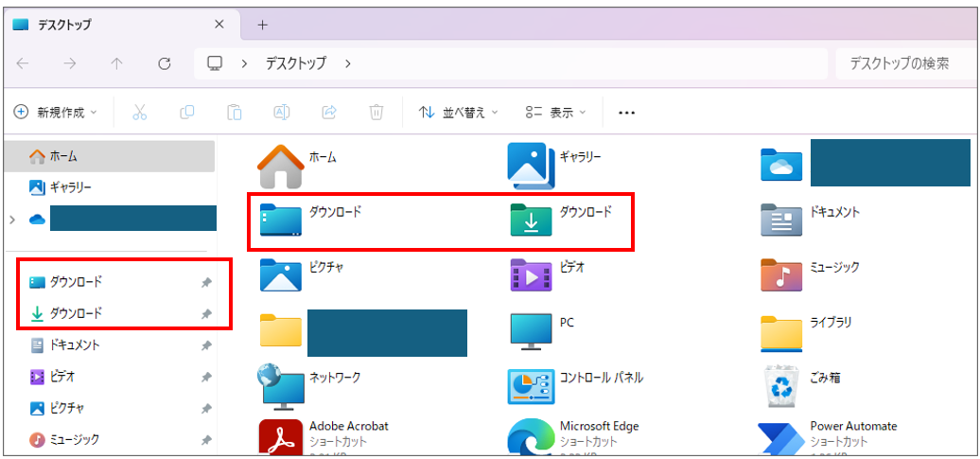
Task: Add a new tab with plus button
Action: (263, 25)
